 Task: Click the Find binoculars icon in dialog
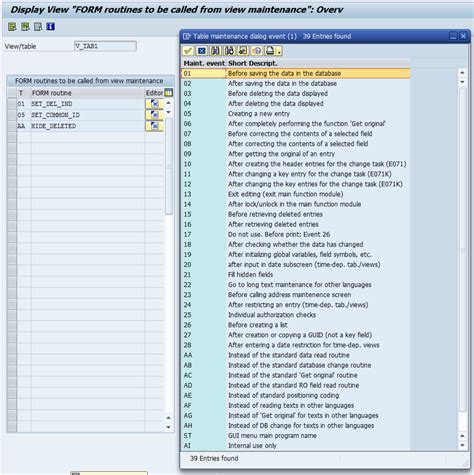click(215, 51)
